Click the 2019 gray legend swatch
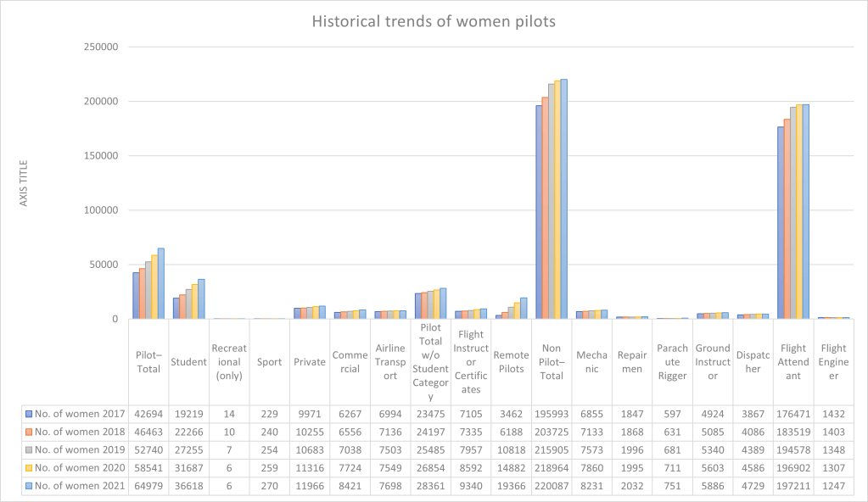 [x=29, y=449]
